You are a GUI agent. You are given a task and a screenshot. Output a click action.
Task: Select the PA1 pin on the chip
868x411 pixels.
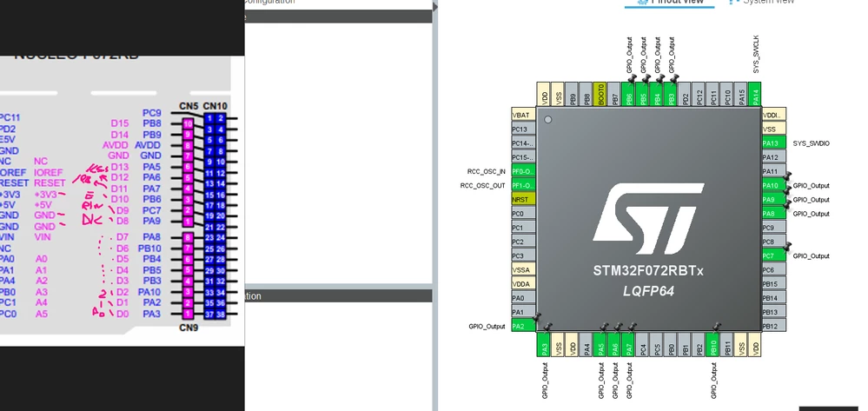pos(524,312)
